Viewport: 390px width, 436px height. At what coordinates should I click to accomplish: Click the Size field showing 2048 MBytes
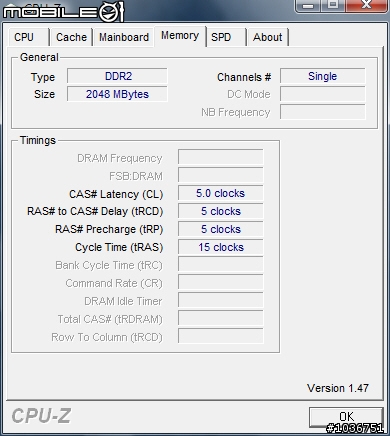click(117, 94)
